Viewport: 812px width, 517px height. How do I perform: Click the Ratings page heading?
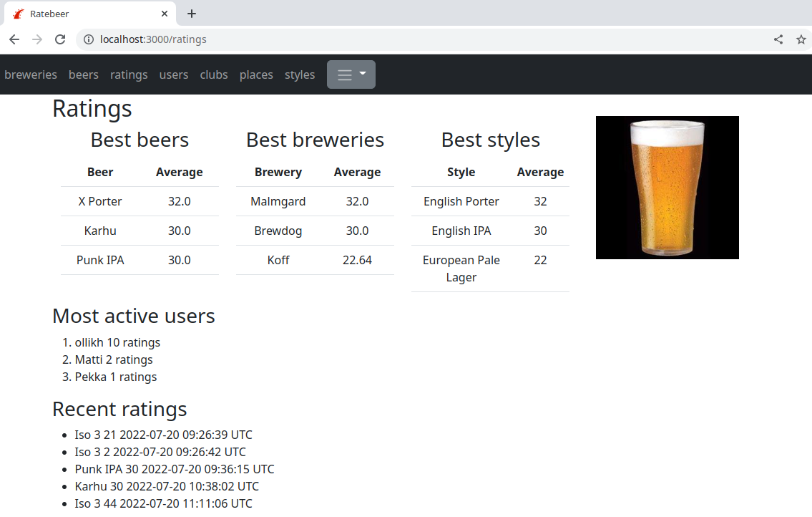[92, 109]
